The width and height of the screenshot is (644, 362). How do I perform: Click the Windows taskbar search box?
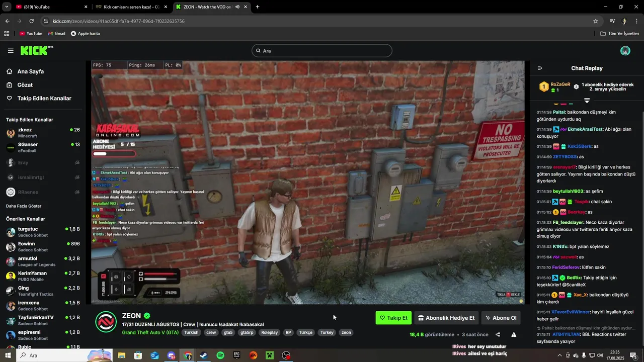click(64, 355)
